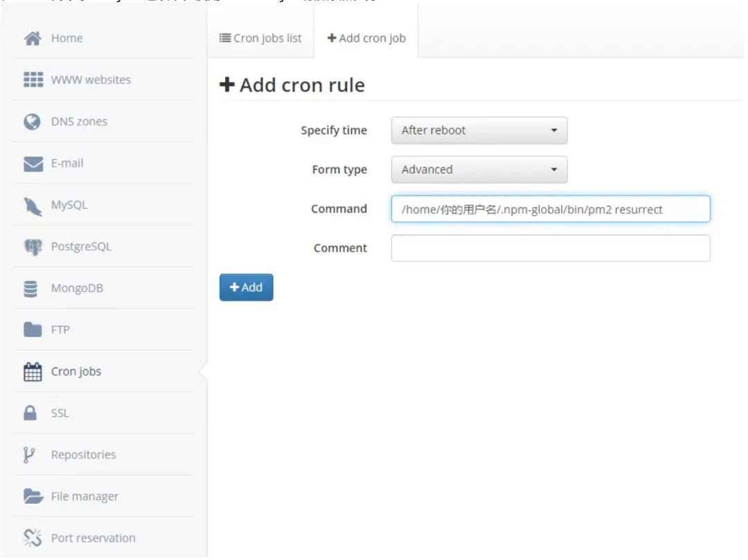Image resolution: width=748 pixels, height=560 pixels.
Task: Click the MongoDB database stack icon
Action: (31, 289)
